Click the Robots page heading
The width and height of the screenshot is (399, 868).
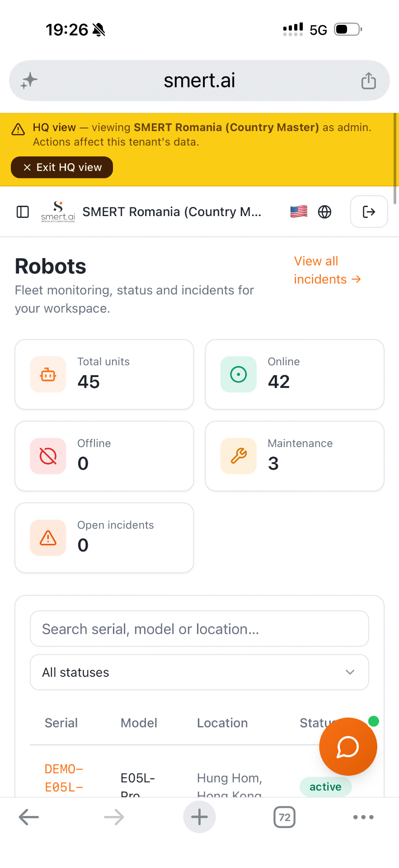click(x=51, y=266)
